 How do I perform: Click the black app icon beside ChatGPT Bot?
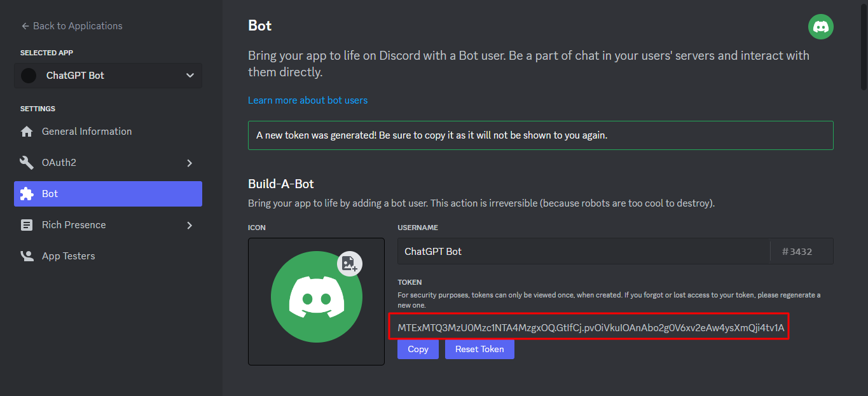coord(29,76)
